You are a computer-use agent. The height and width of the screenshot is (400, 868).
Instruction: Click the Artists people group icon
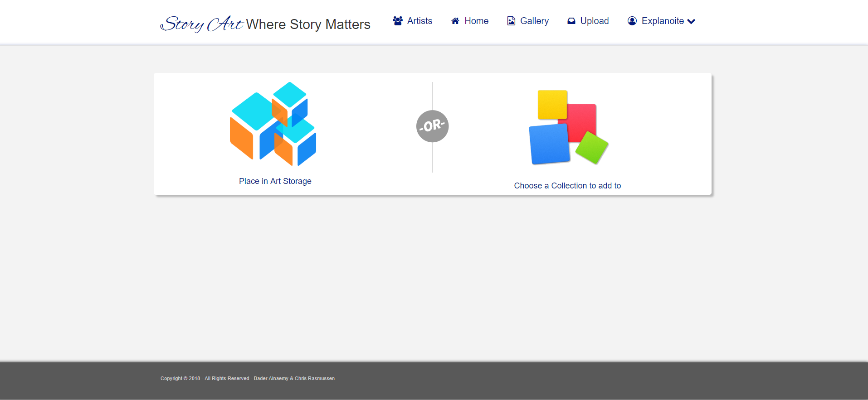(398, 21)
